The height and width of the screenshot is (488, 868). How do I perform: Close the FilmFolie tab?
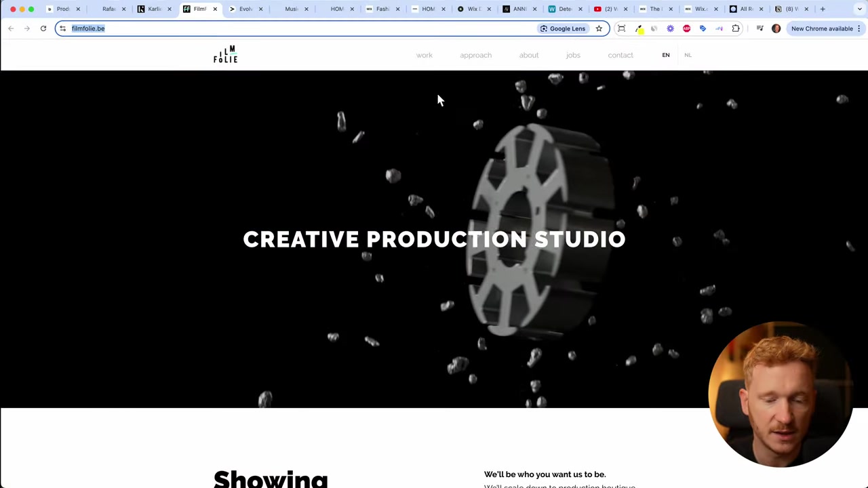click(x=215, y=9)
